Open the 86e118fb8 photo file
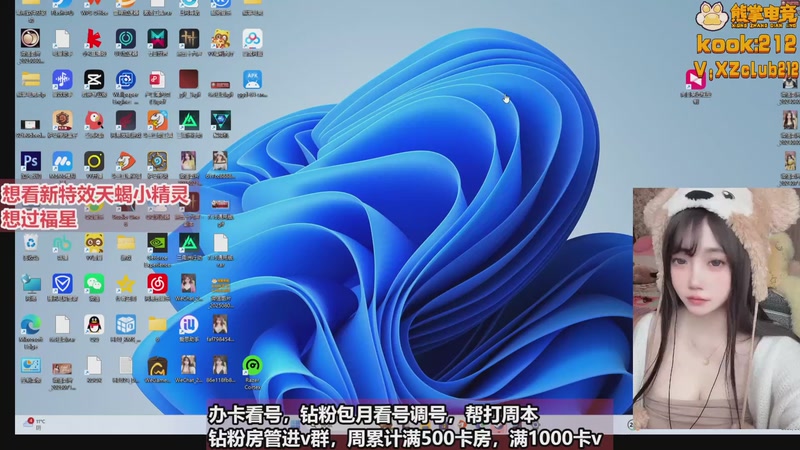 220,366
